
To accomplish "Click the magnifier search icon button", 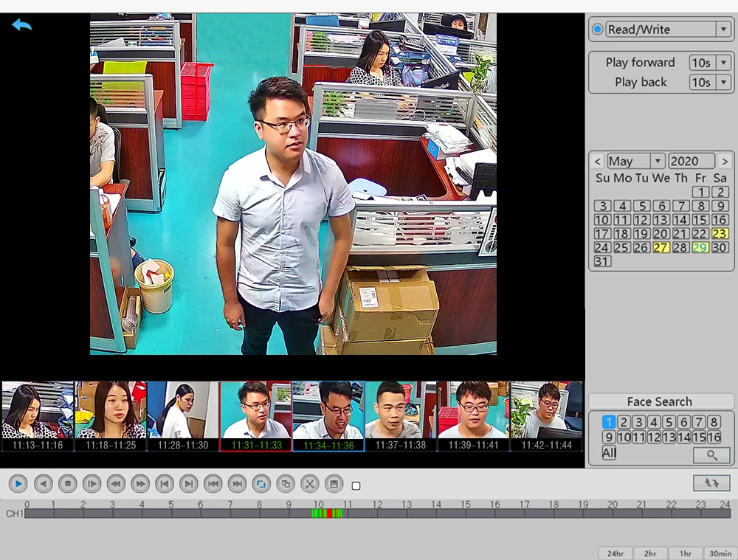I will tap(711, 455).
